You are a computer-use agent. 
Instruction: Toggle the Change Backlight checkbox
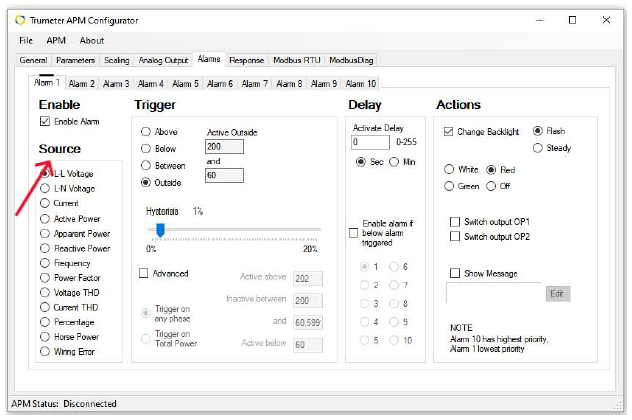448,132
